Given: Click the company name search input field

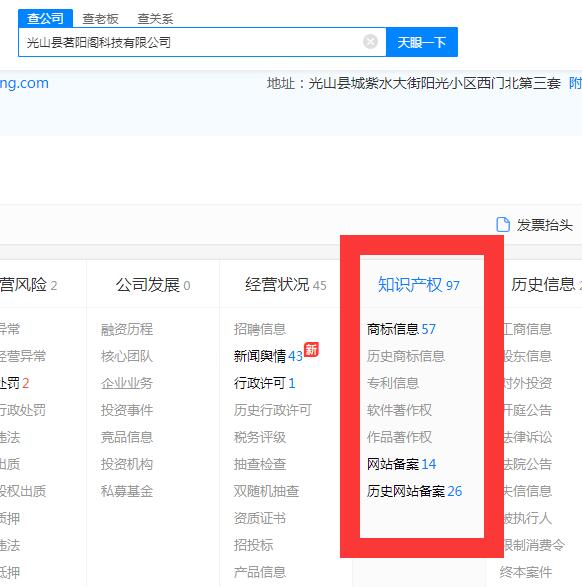Looking at the screenshot, I should (202, 42).
